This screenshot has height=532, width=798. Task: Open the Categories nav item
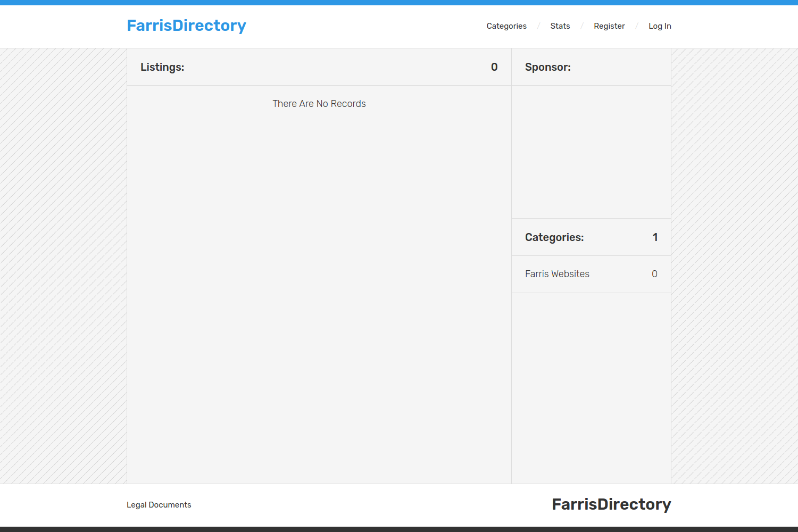pyautogui.click(x=506, y=26)
